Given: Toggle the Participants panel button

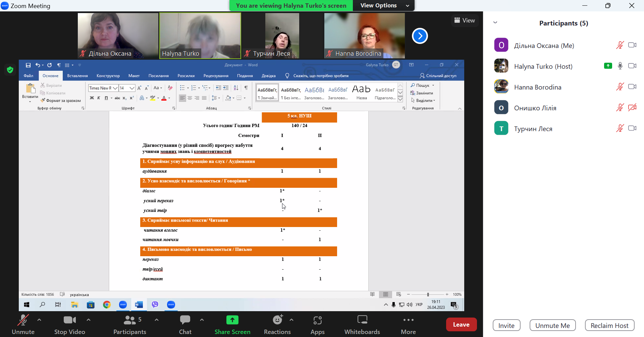Looking at the screenshot, I should tap(129, 324).
